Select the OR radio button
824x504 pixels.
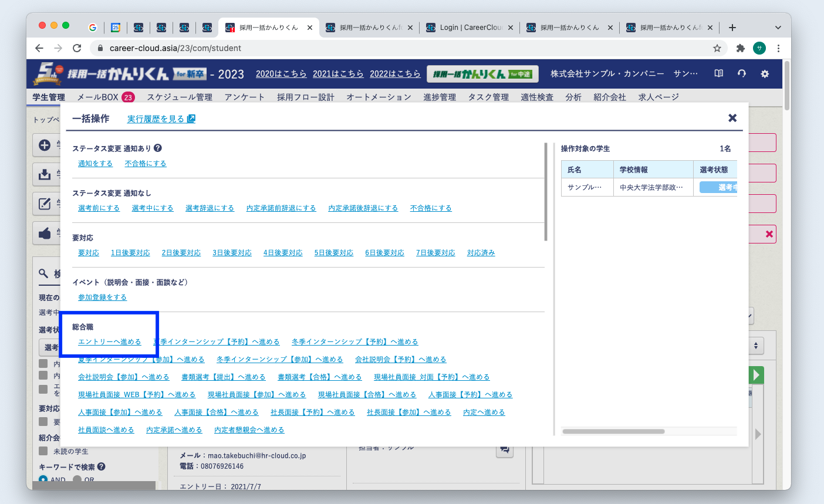point(77,479)
